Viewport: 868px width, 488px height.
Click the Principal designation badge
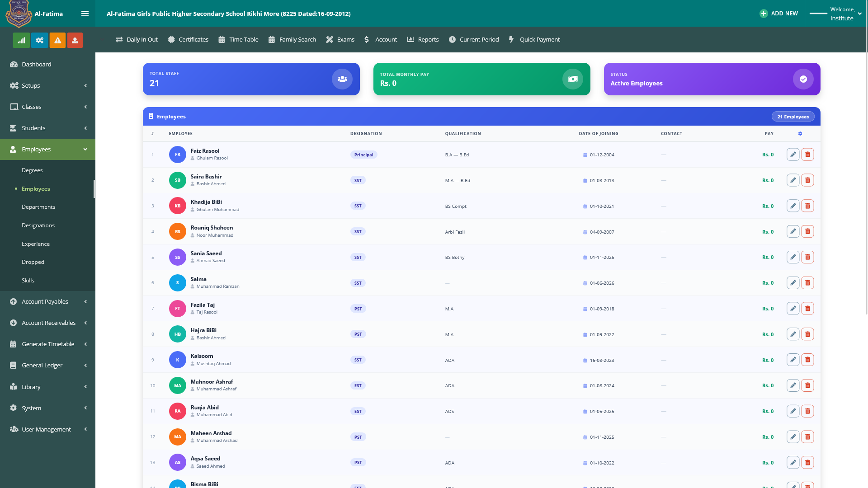pos(363,155)
